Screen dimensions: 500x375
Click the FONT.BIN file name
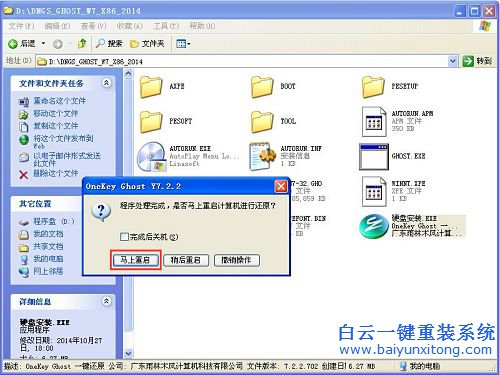309,219
